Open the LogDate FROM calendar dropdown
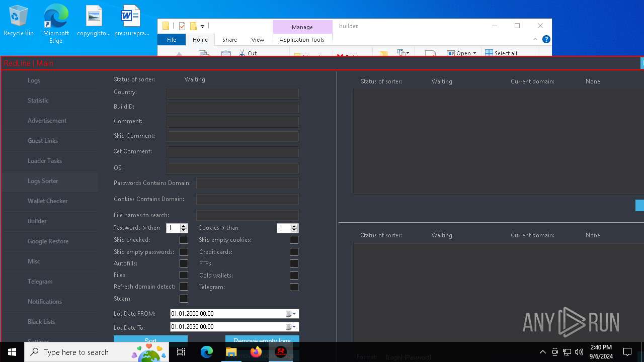 291,314
